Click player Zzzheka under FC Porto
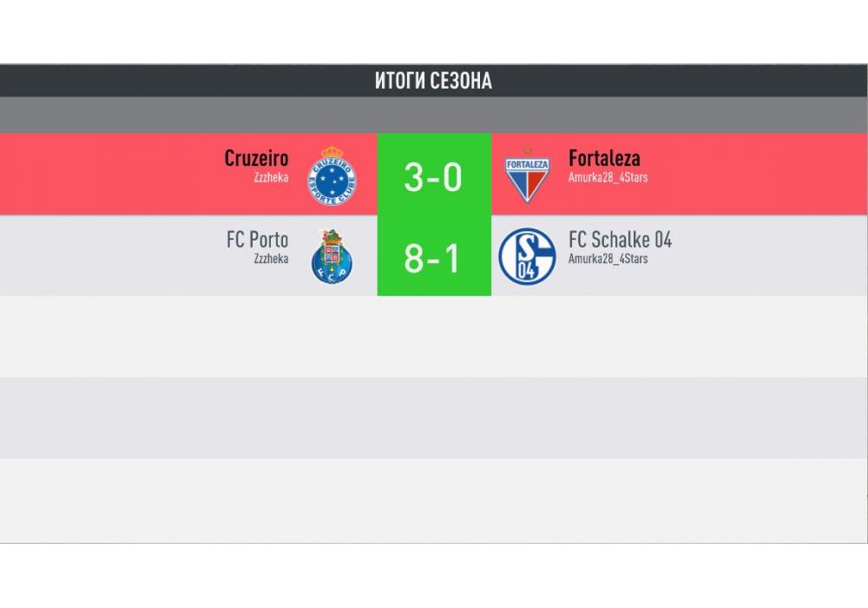 pos(271,259)
